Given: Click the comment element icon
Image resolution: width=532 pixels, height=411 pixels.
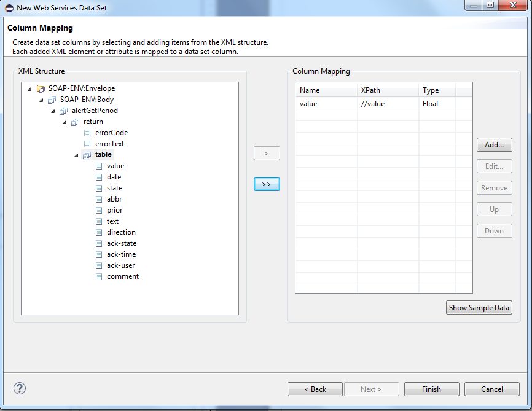Looking at the screenshot, I should tap(99, 276).
